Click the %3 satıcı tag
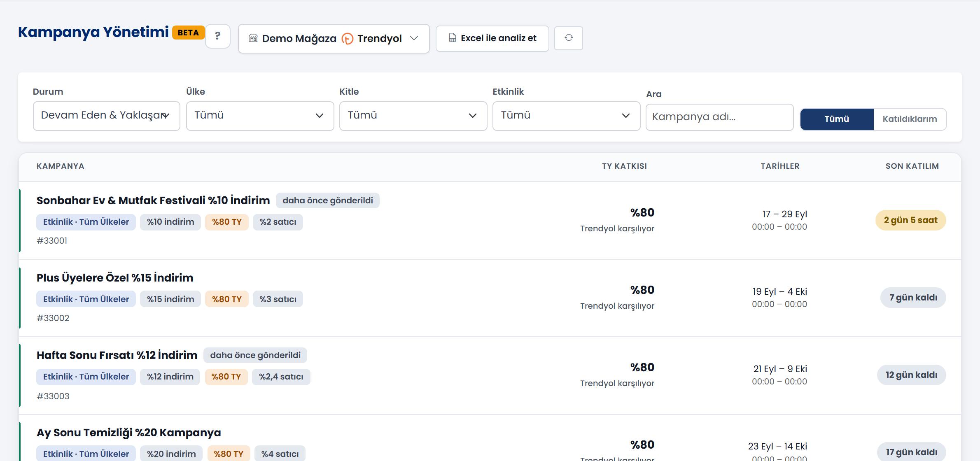The width and height of the screenshot is (980, 461). pos(278,299)
